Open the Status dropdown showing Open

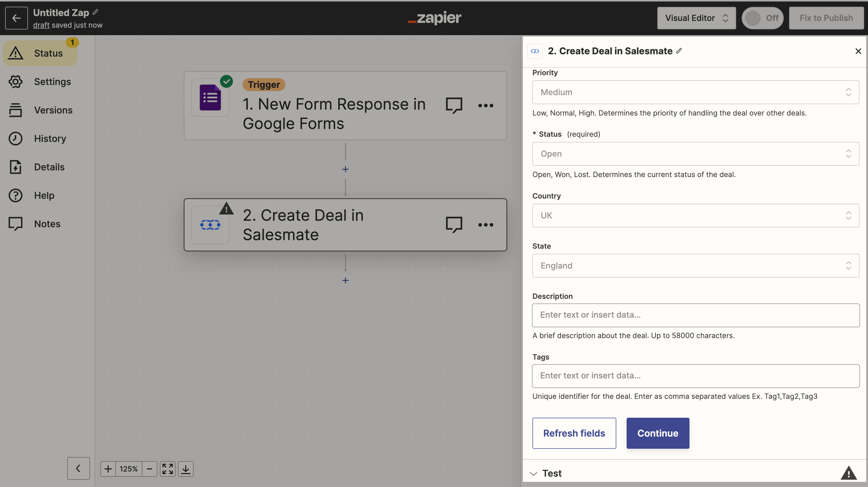pos(695,154)
